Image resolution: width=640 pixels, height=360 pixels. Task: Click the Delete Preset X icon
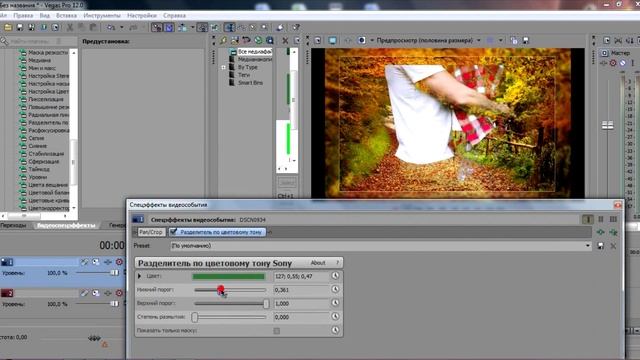click(613, 246)
